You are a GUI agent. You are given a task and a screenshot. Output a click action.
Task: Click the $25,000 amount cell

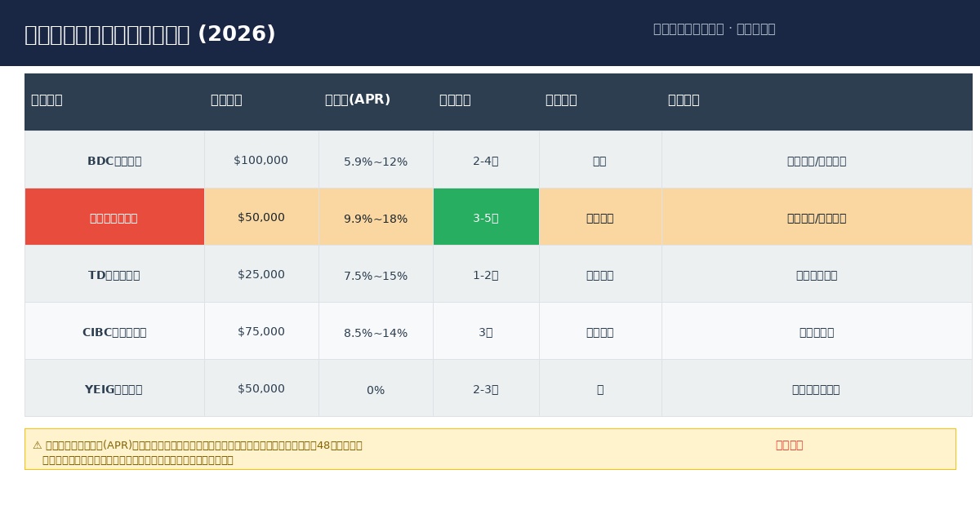coord(261,275)
